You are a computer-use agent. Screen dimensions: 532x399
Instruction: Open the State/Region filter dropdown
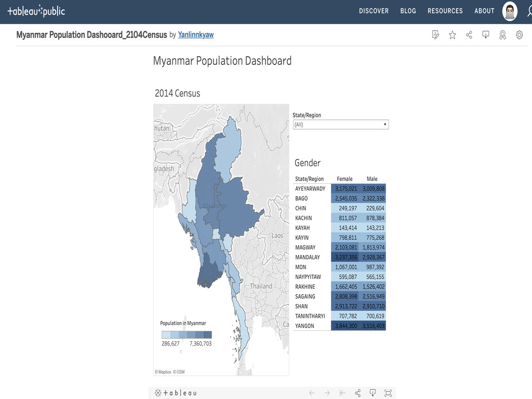(384, 124)
